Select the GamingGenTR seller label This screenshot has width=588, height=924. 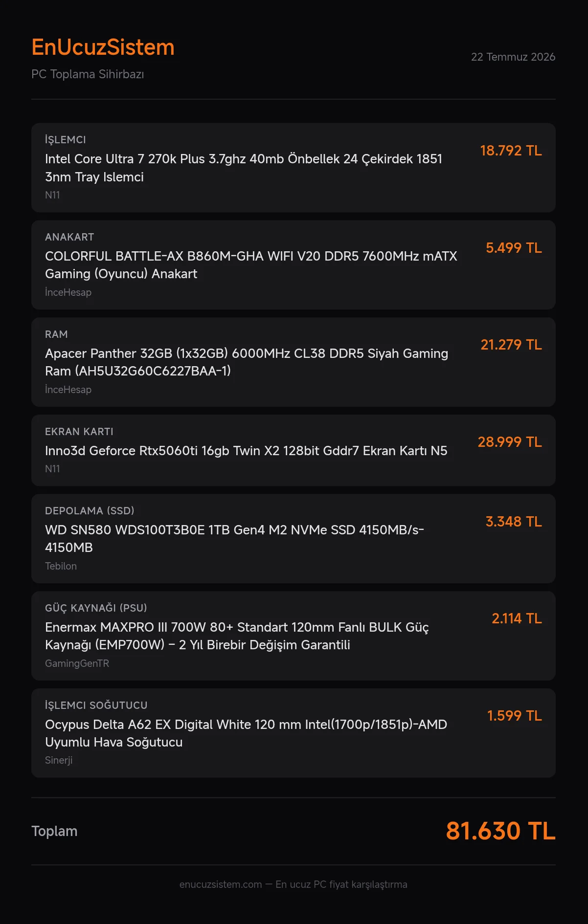coord(77,663)
